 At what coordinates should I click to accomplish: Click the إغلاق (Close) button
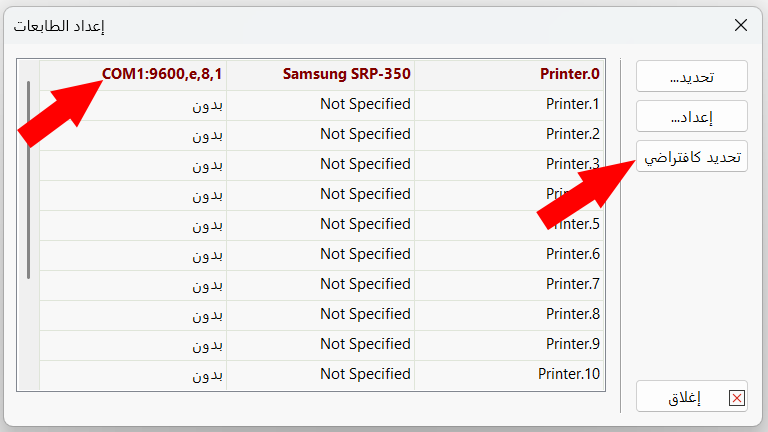pyautogui.click(x=692, y=397)
